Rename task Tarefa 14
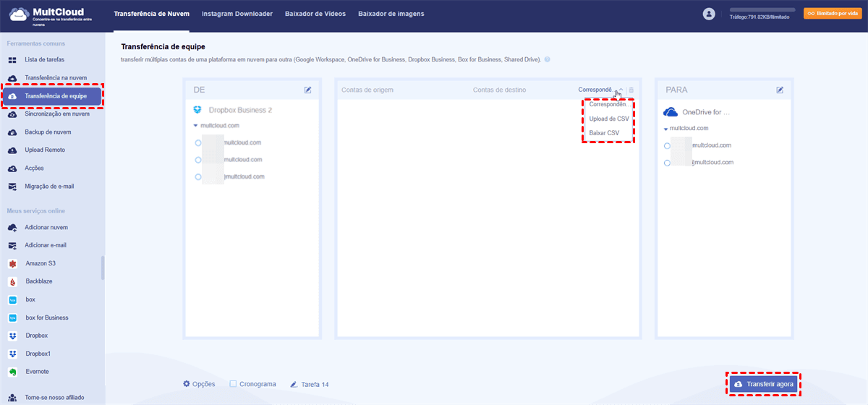The image size is (868, 405). click(x=310, y=384)
